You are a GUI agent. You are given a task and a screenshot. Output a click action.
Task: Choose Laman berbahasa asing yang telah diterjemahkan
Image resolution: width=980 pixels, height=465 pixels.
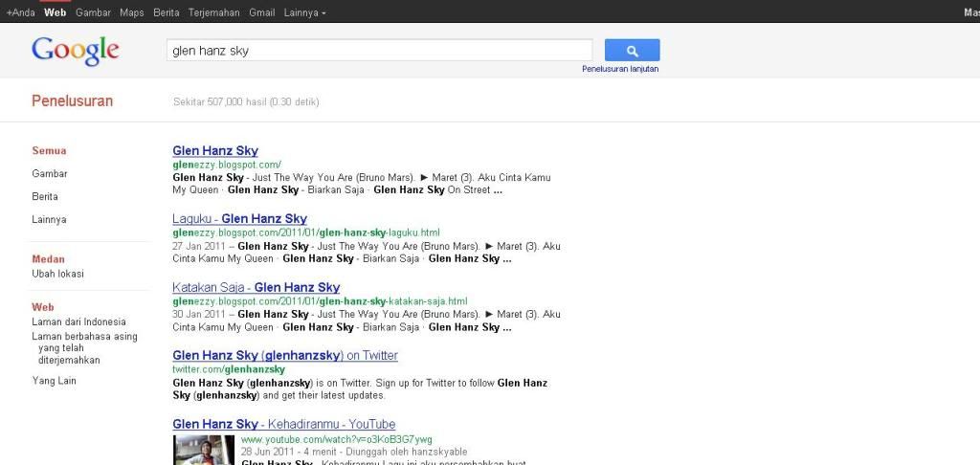click(84, 348)
